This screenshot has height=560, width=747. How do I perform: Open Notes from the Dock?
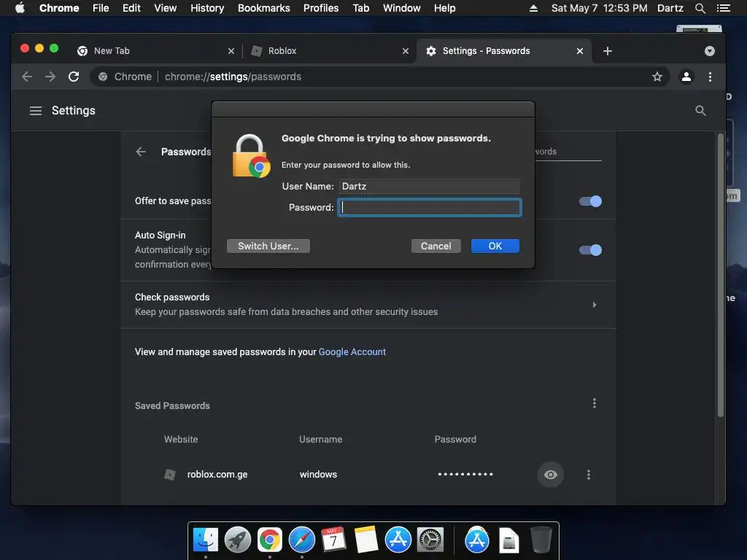366,540
